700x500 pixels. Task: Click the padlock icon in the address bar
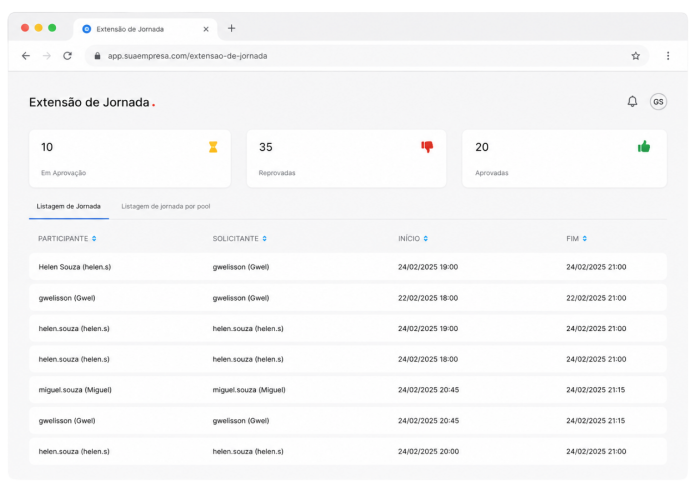tap(97, 56)
